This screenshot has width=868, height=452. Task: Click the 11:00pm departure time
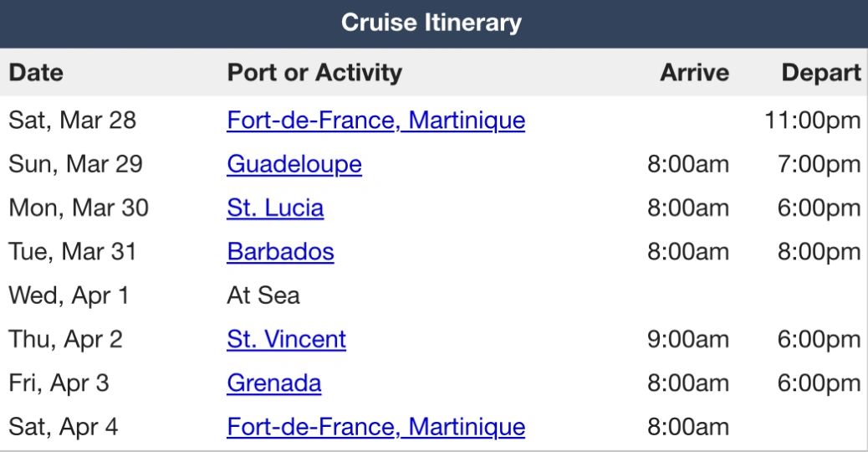coord(812,121)
